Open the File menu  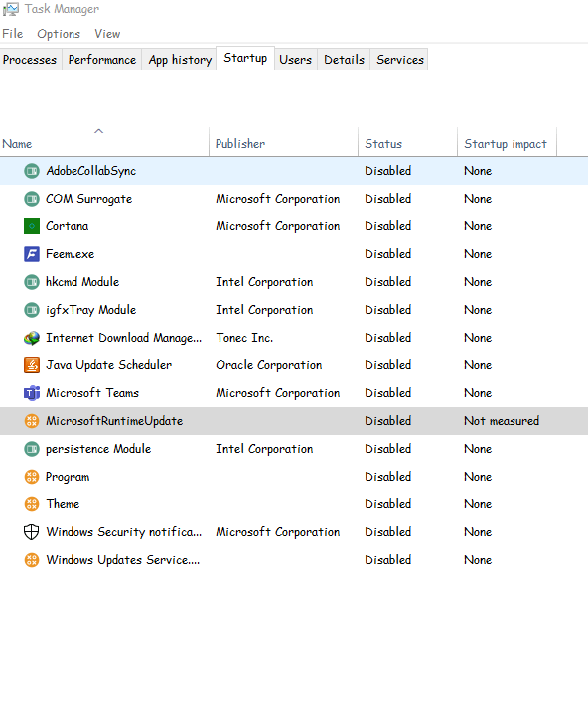(x=13, y=34)
